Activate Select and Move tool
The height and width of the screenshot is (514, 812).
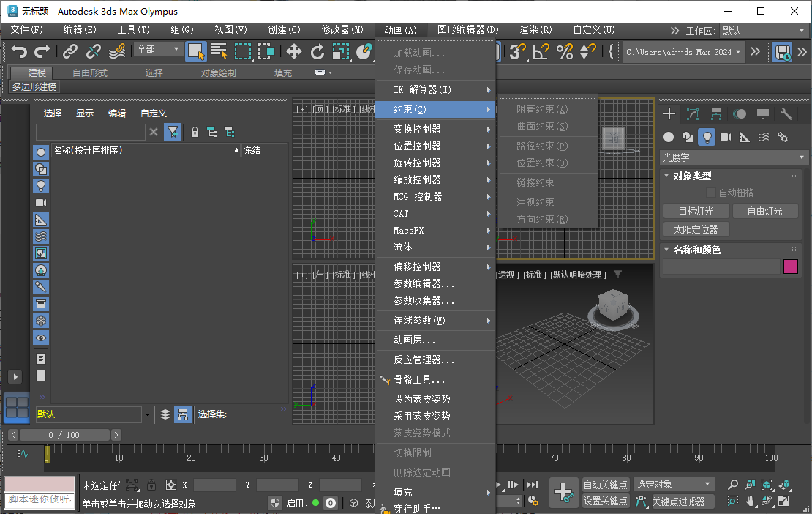click(x=293, y=51)
